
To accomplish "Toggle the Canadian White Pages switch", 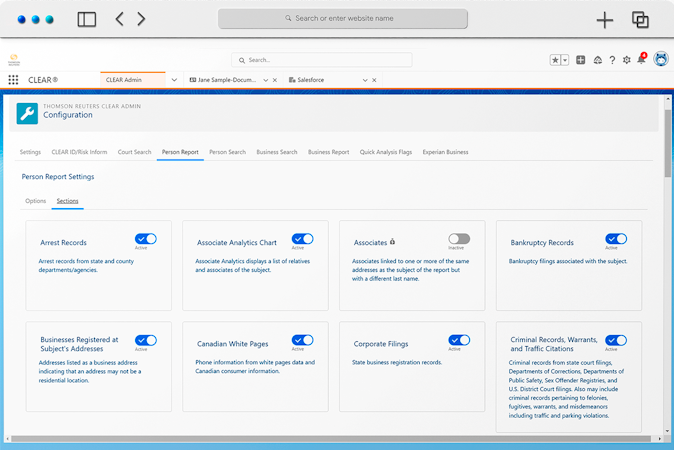I will click(303, 340).
